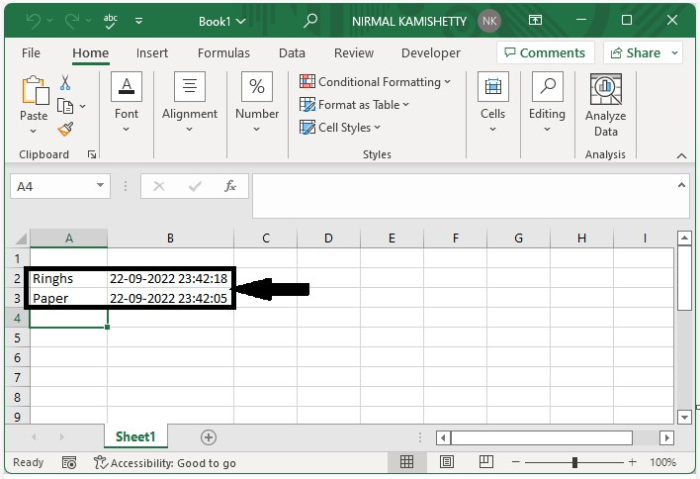Click inside the formula bar input
Viewport: 700px width, 479px height.
[x=464, y=196]
